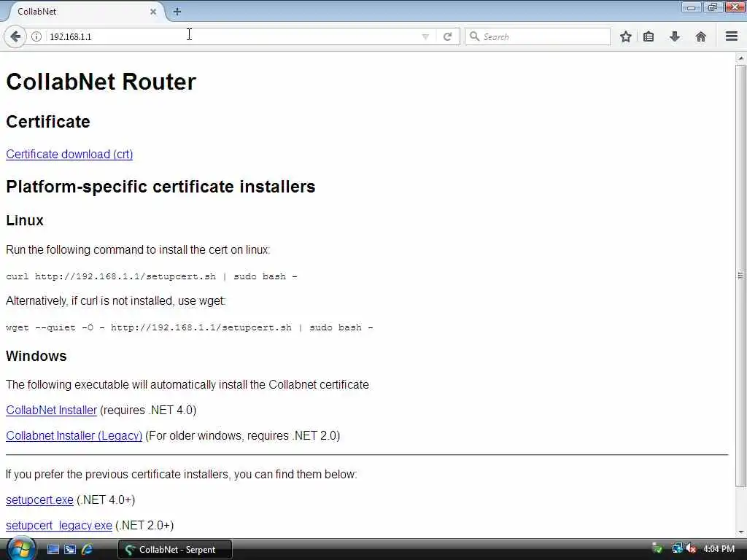This screenshot has width=747, height=560.
Task: Download the Certificate (crt) link
Action: pos(69,155)
